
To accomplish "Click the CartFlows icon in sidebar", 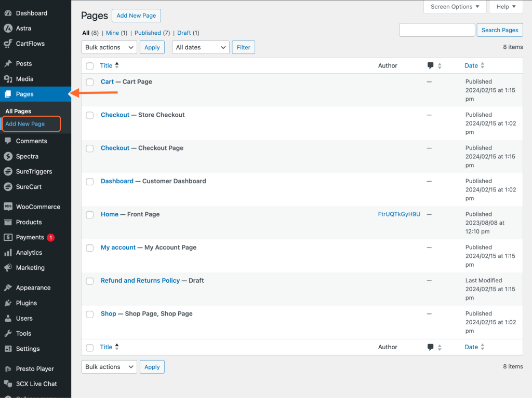I will click(x=8, y=44).
